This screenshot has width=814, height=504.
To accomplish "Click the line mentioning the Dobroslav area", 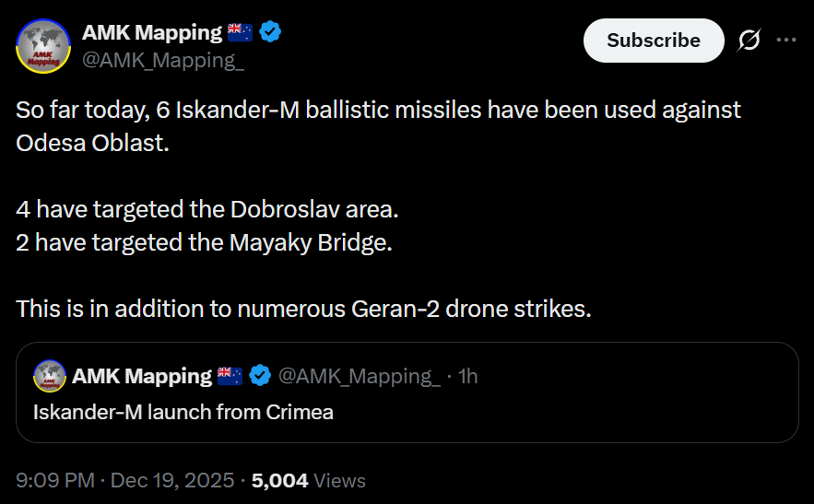I will click(206, 209).
